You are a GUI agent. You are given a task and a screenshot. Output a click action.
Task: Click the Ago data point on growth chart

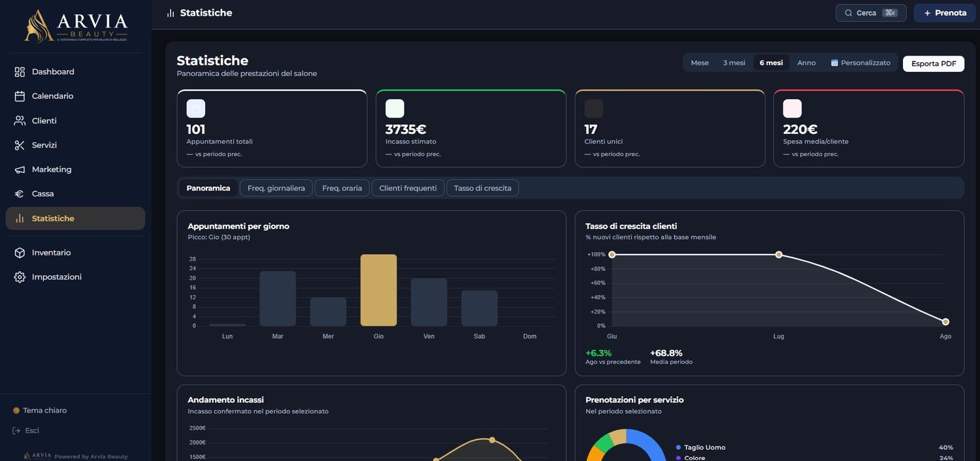[x=945, y=322]
